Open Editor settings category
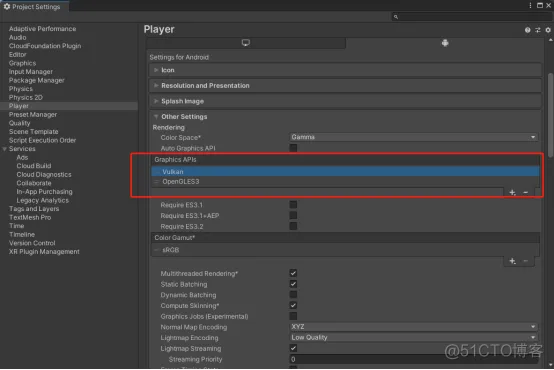 18,55
